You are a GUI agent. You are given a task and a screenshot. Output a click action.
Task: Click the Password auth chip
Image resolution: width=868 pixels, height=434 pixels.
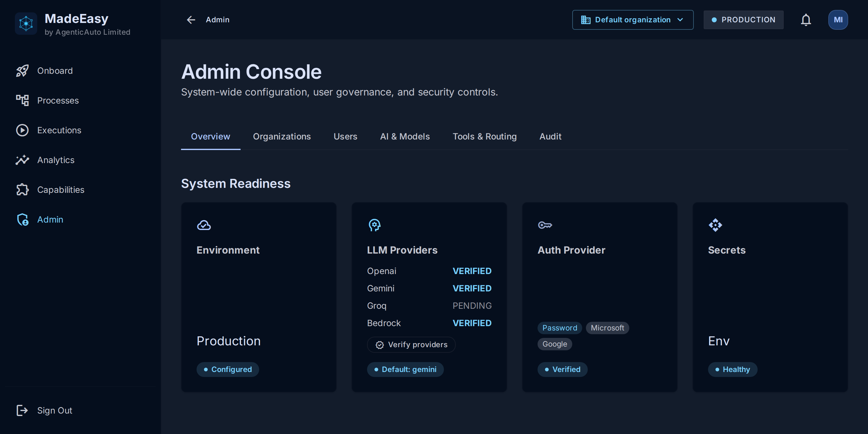tap(560, 328)
